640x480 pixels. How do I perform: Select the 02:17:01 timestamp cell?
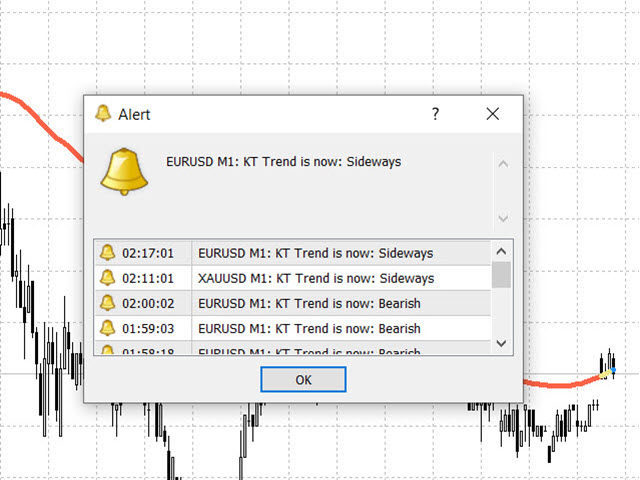tap(148, 253)
